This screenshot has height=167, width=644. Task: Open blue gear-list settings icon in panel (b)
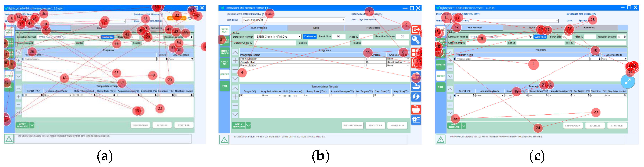point(416,120)
